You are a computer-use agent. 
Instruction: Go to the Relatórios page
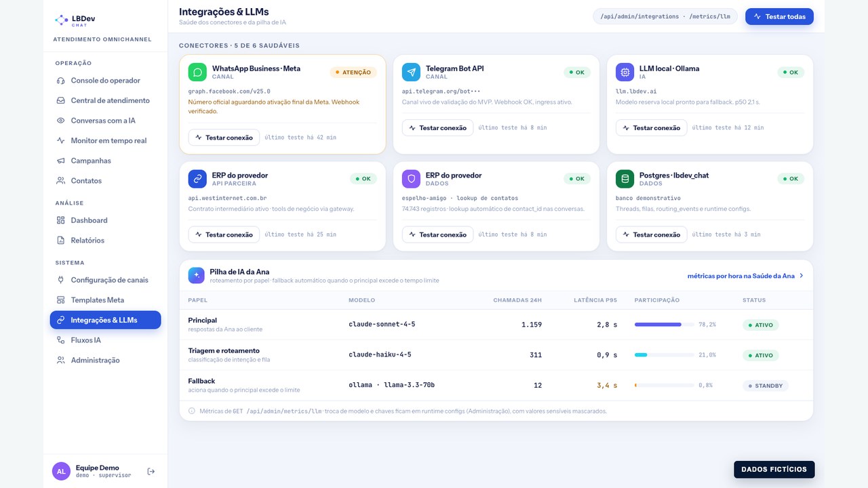[105, 241]
